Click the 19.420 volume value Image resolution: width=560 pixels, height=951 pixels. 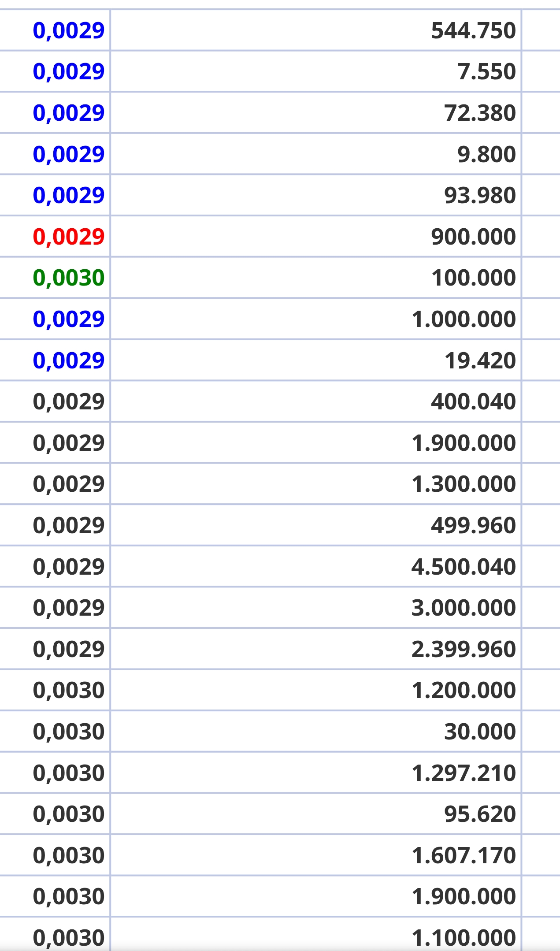(x=480, y=360)
